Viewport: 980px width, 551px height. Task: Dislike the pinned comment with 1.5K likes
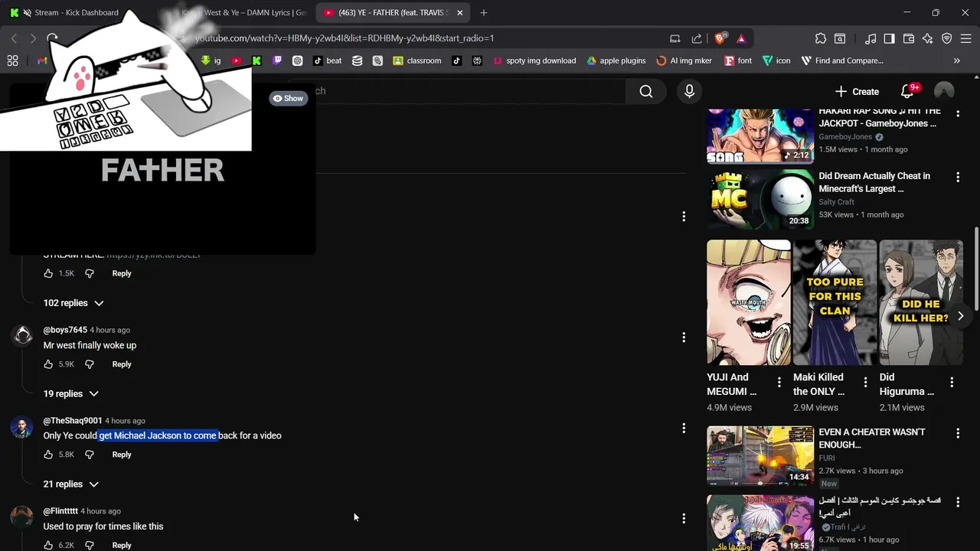coord(90,273)
